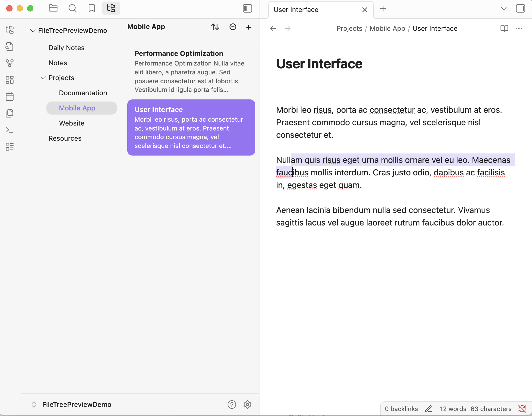Click the search icon in top toolbar

[72, 8]
